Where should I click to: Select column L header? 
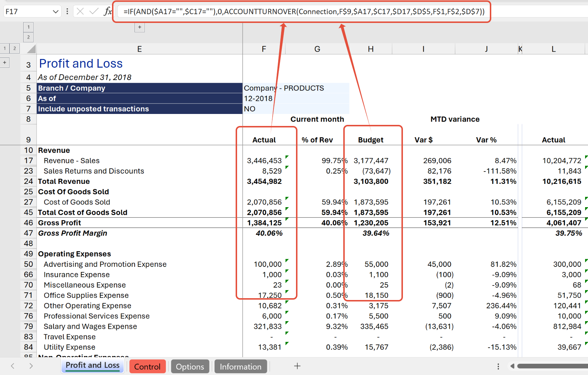coord(554,49)
